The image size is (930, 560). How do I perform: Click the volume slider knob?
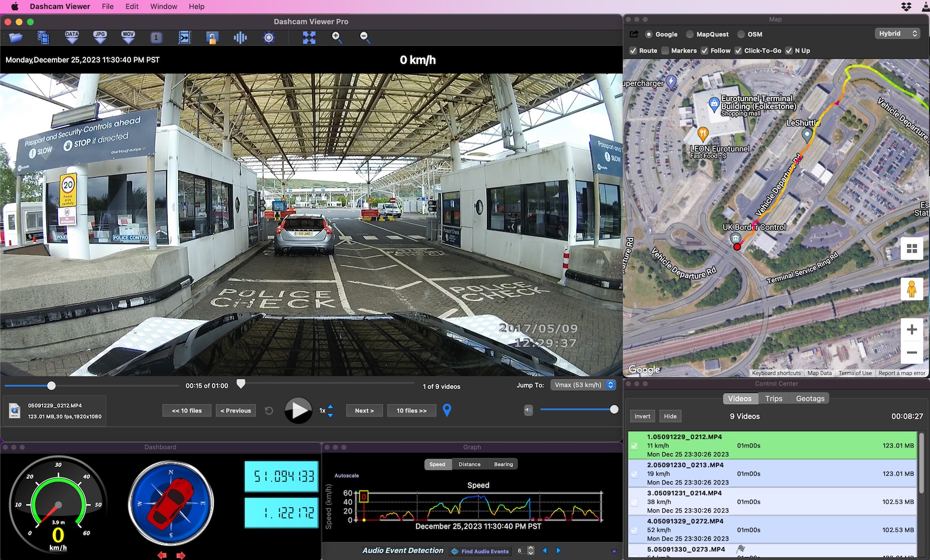point(614,409)
